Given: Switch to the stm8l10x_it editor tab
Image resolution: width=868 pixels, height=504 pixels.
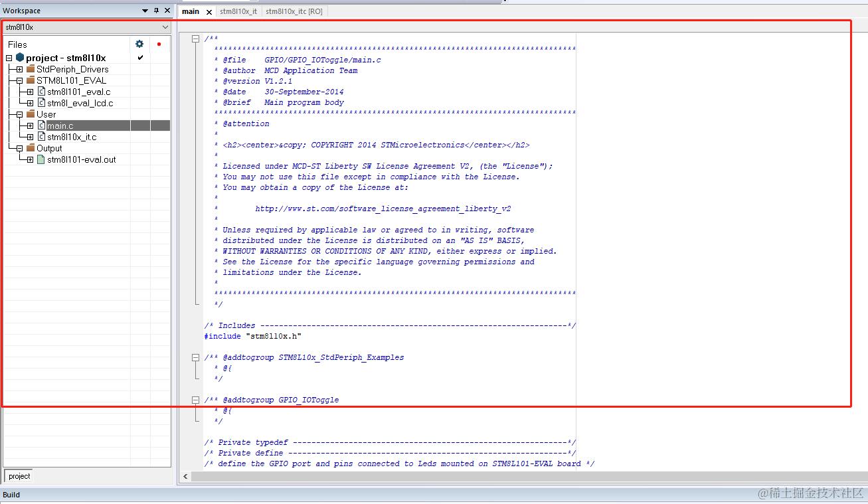Looking at the screenshot, I should tap(238, 11).
